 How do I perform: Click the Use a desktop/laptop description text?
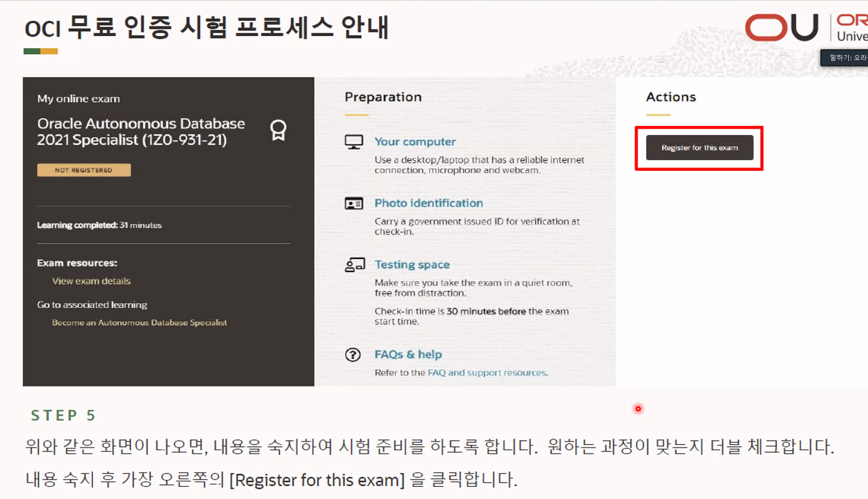[x=479, y=165]
